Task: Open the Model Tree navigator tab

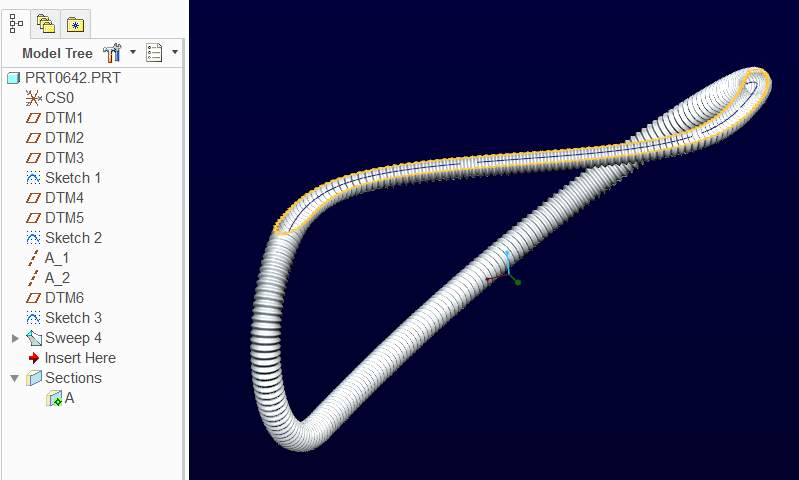Action: click(16, 24)
